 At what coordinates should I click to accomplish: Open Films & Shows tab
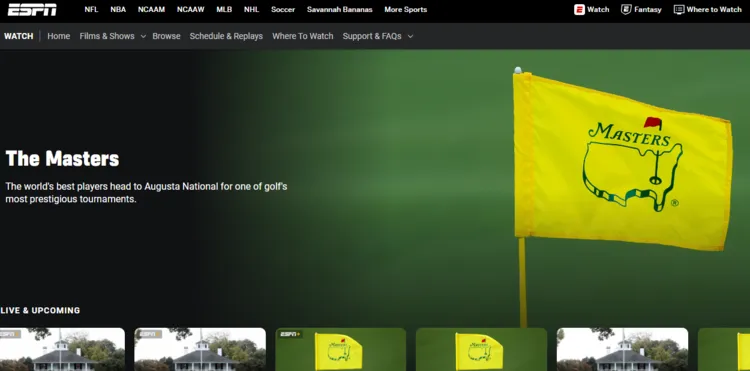pyautogui.click(x=107, y=36)
